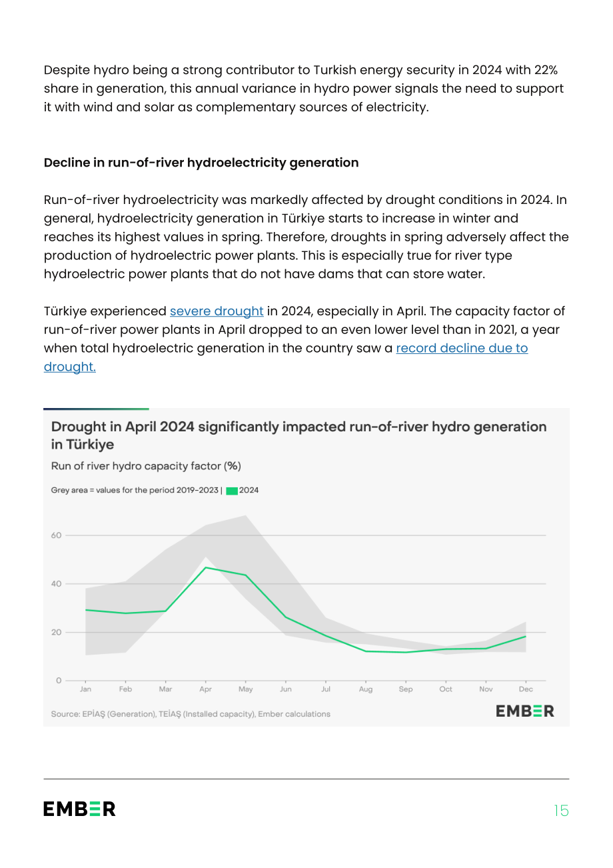Click the 40 gridline label on y-axis
The height and width of the screenshot is (868, 613).
56,584
